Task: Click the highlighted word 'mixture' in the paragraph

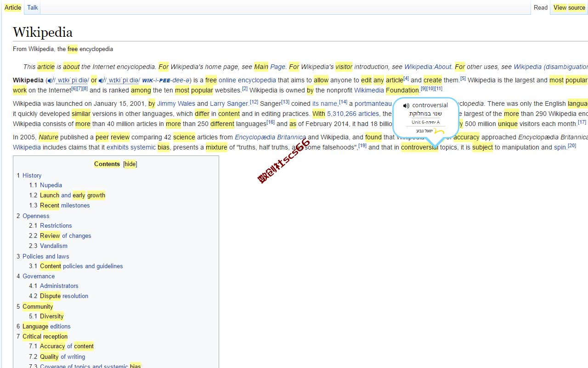Action: click(216, 147)
